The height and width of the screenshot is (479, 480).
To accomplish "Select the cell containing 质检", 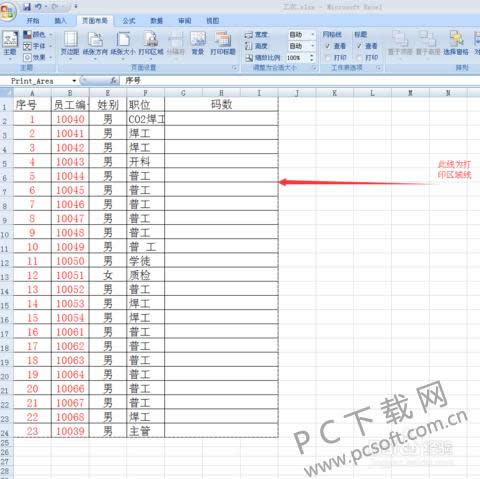I will [x=146, y=275].
